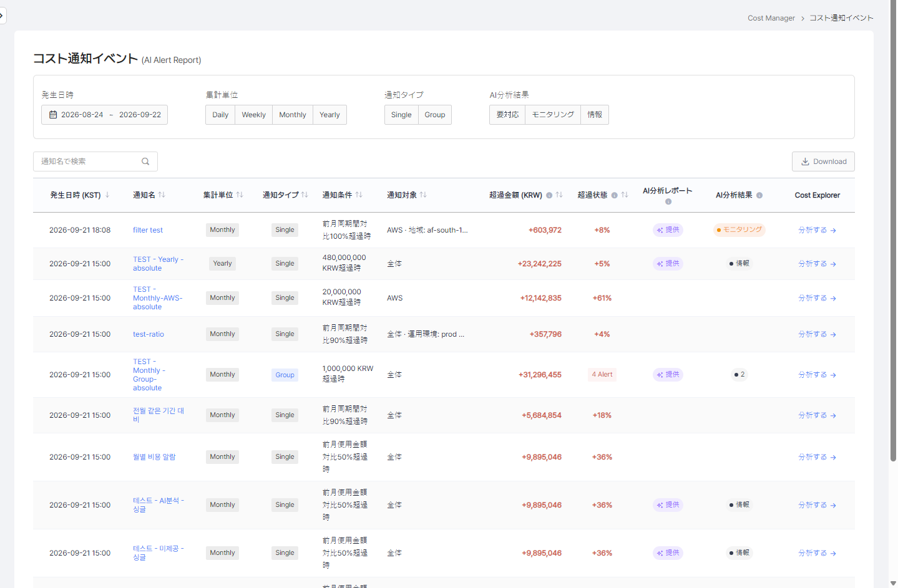Click the 超過金額 (KRW) info icon
The width and height of the screenshot is (898, 588).
(549, 195)
